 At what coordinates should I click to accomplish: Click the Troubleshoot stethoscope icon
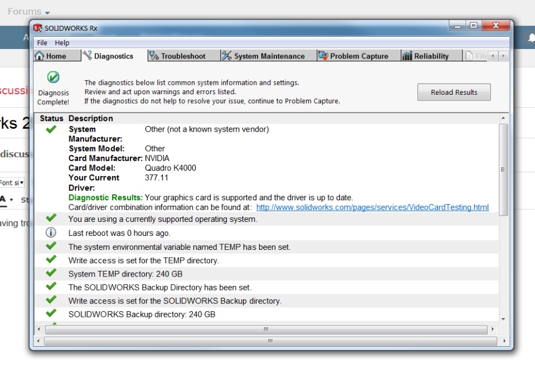(154, 56)
